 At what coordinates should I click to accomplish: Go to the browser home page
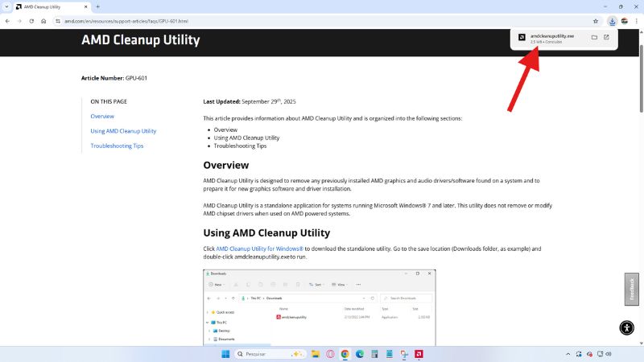click(x=44, y=21)
